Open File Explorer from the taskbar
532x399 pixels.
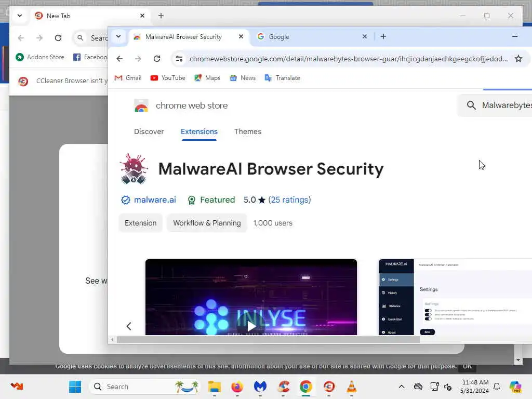[x=215, y=387]
